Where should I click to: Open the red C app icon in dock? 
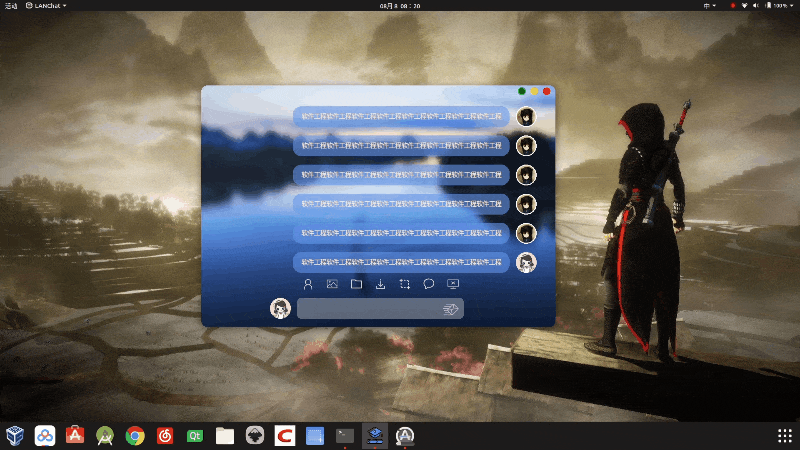[285, 436]
